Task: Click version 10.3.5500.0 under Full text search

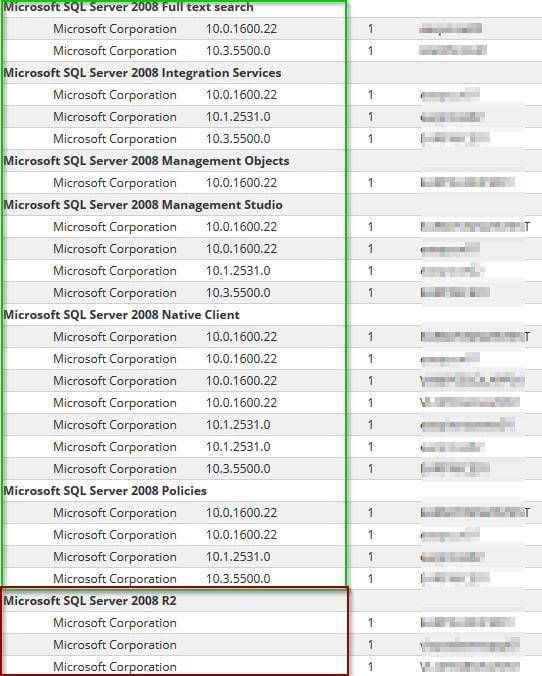Action: tap(238, 51)
